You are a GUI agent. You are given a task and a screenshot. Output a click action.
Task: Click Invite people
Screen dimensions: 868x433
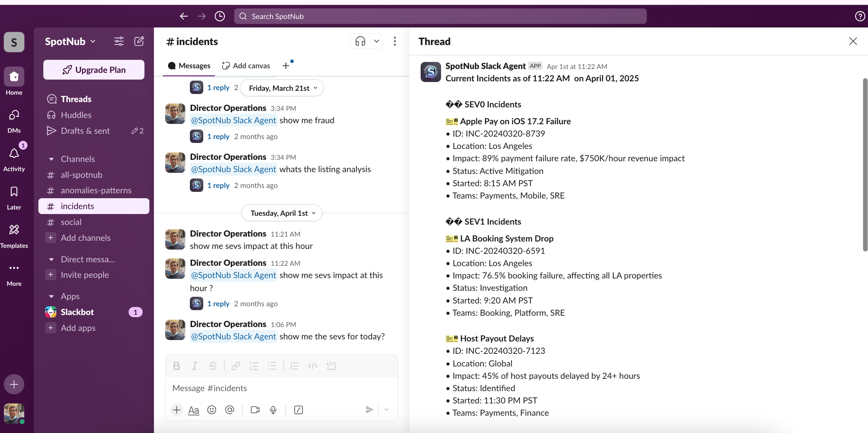[94, 275]
